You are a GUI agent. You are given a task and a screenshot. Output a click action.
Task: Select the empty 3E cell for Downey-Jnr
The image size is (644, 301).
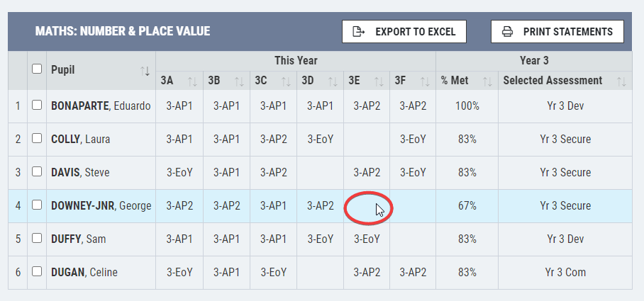(x=367, y=206)
